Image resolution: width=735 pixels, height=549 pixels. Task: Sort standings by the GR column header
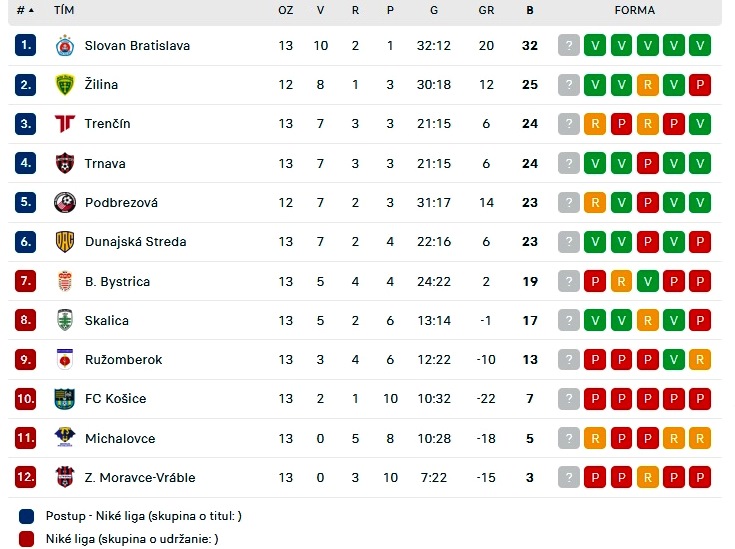click(486, 10)
